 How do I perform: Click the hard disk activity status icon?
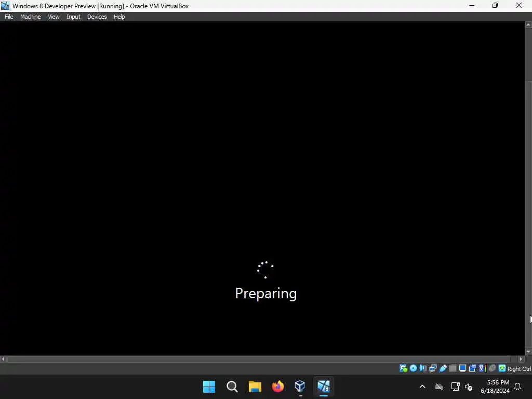click(403, 368)
